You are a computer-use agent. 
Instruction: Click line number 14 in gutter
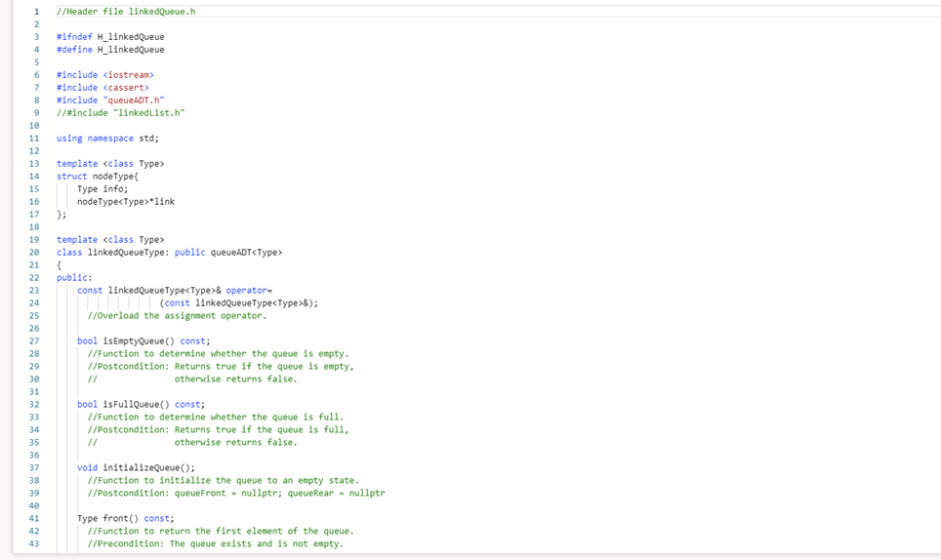pos(34,177)
